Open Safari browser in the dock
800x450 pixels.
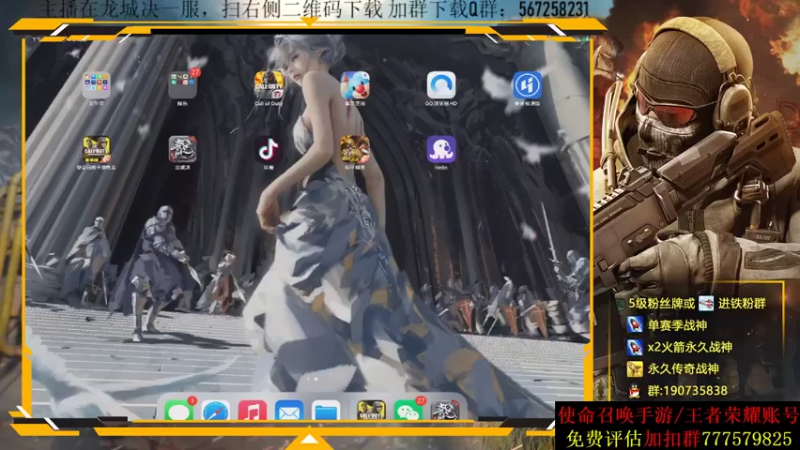[x=215, y=410]
